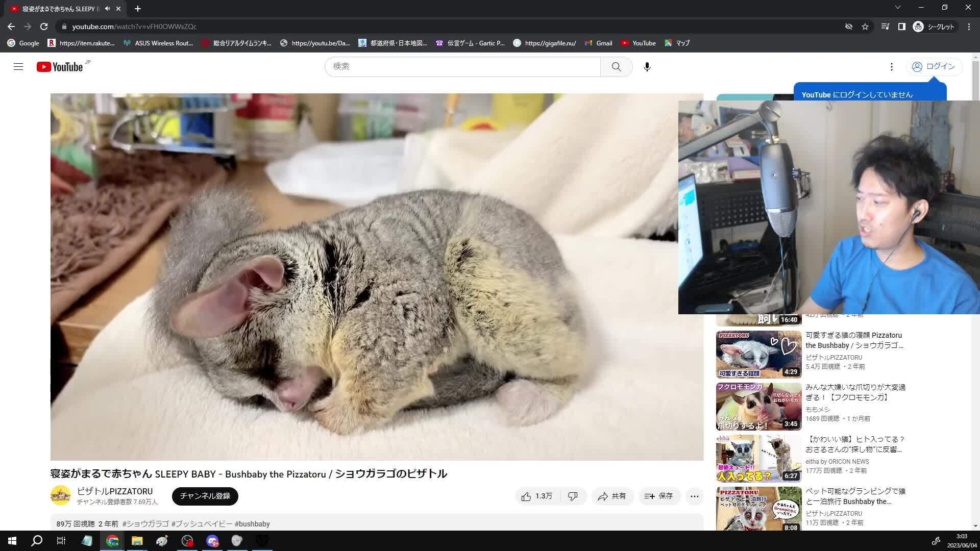Save the video using the 保存 icon
The image size is (980, 551).
[x=648, y=496]
